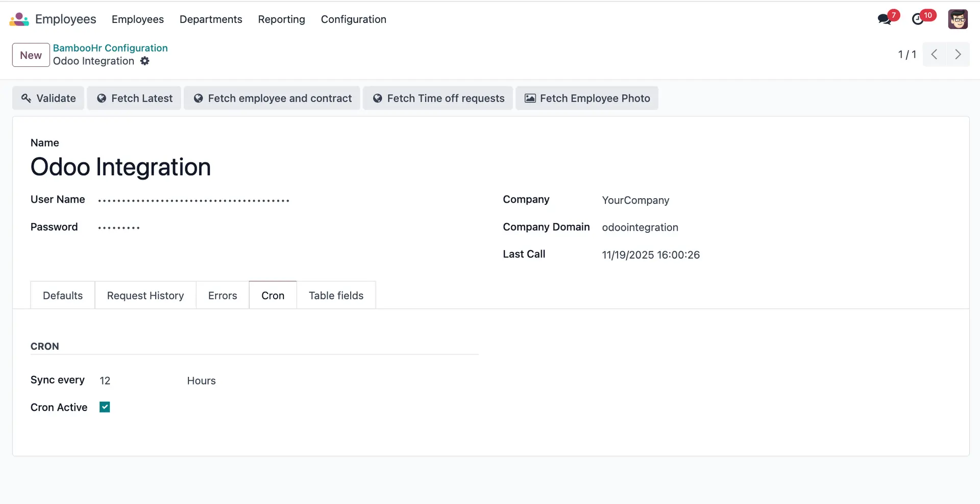This screenshot has width=980, height=504.
Task: Open the Configuration menu
Action: tap(353, 19)
